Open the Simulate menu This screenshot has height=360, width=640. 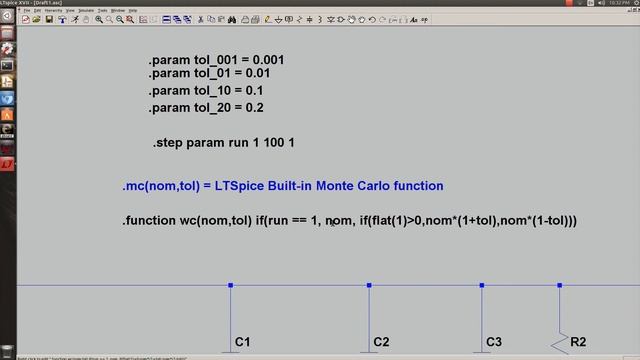[86, 10]
